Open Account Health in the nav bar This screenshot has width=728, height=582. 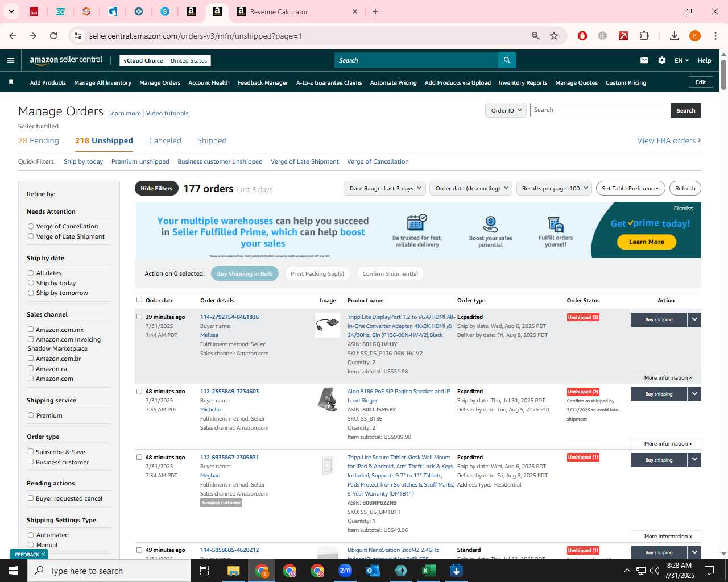209,82
